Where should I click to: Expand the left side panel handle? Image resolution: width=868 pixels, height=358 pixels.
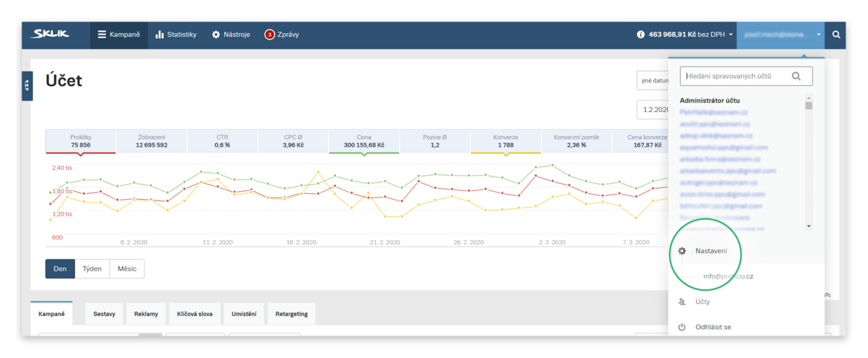27,85
